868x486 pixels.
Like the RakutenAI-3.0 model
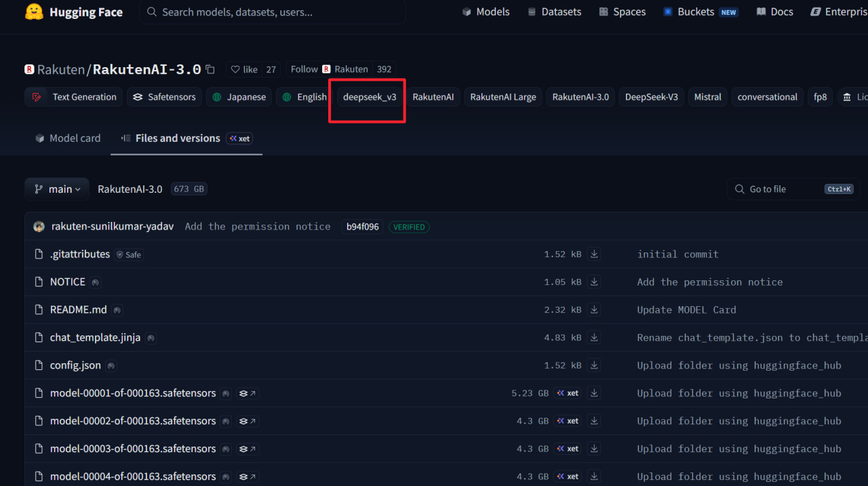pyautogui.click(x=244, y=69)
